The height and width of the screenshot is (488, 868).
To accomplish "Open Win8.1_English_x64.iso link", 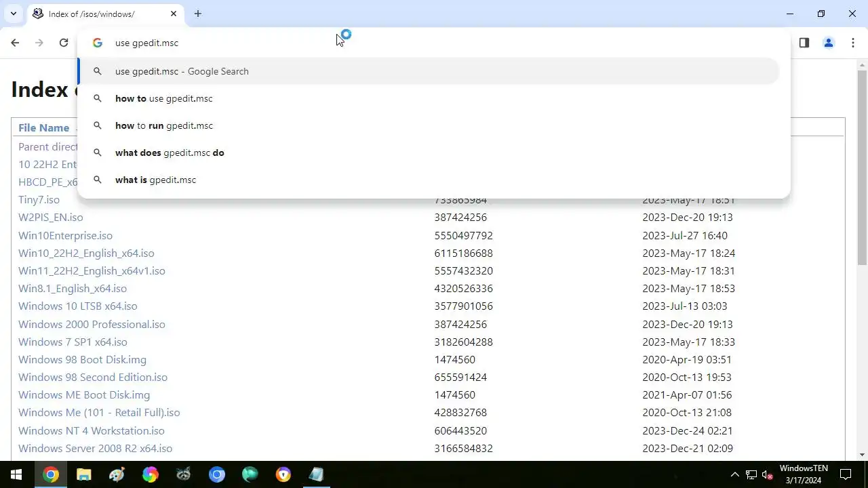I will pos(73,288).
